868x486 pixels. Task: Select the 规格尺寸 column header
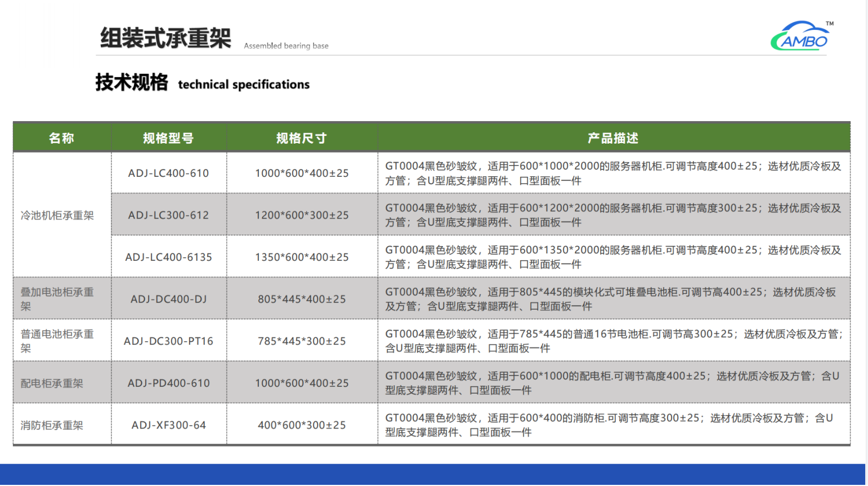coord(302,138)
